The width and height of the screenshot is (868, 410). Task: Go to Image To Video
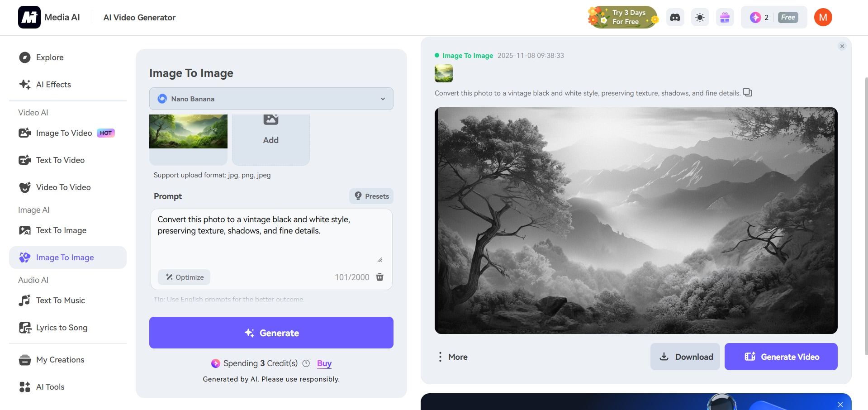(68, 133)
